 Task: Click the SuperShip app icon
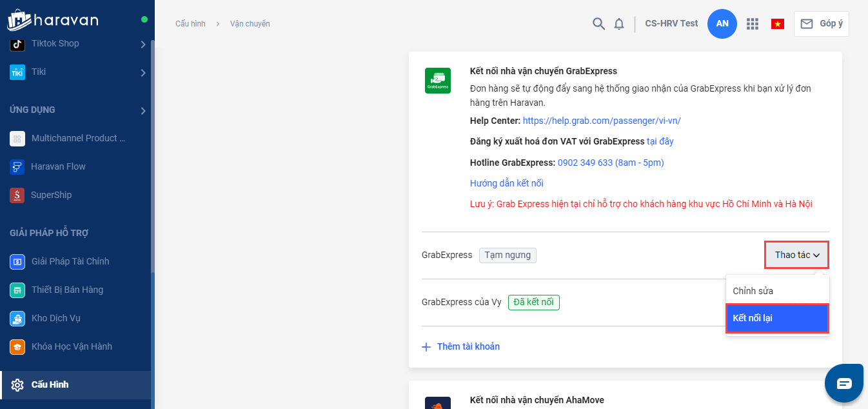pyautogui.click(x=17, y=195)
